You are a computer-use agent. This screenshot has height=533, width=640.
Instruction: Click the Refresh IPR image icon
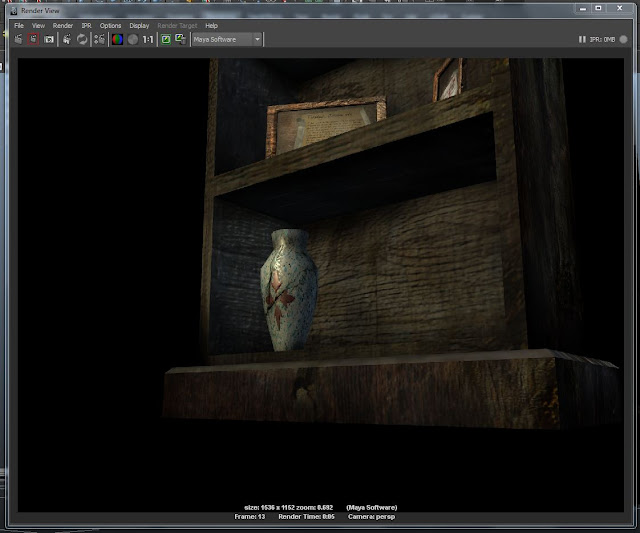[82, 40]
